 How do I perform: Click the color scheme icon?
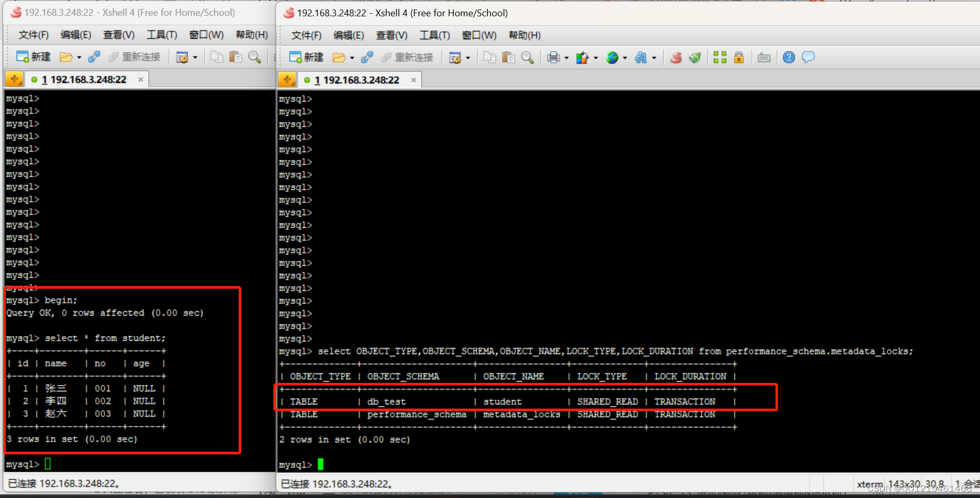(582, 57)
